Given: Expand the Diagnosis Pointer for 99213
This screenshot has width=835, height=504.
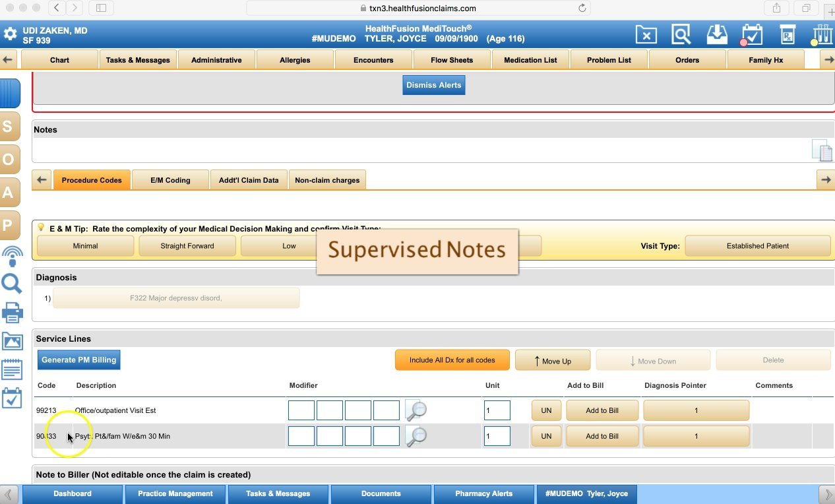Looking at the screenshot, I should pos(695,410).
